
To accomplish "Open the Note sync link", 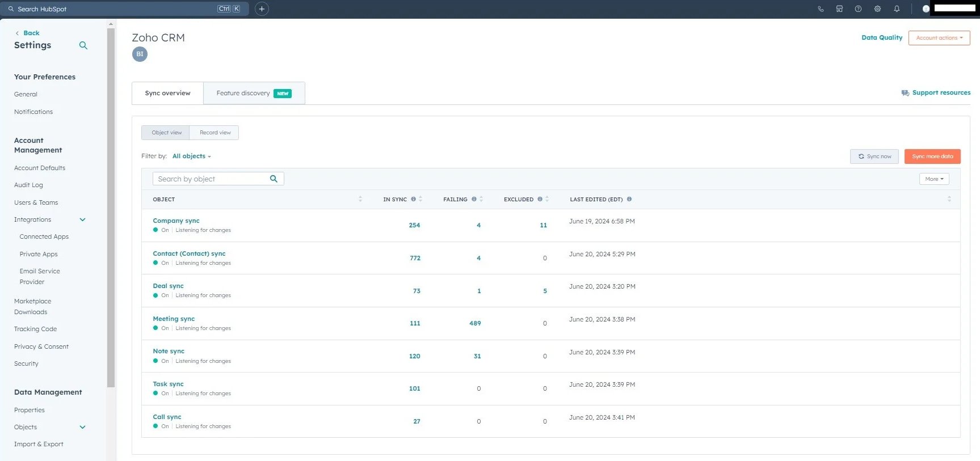I will coord(169,352).
